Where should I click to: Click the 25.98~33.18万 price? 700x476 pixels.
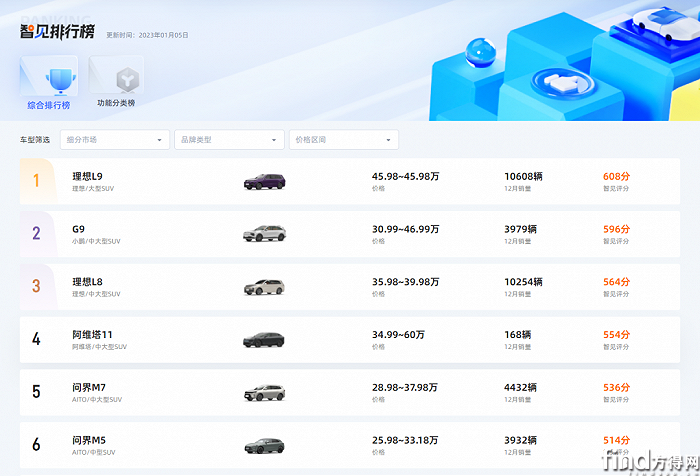coord(405,440)
